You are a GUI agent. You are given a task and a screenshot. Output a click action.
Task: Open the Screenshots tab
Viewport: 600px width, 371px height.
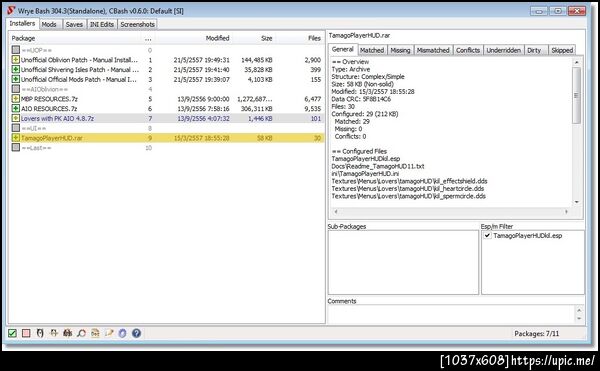(x=137, y=24)
